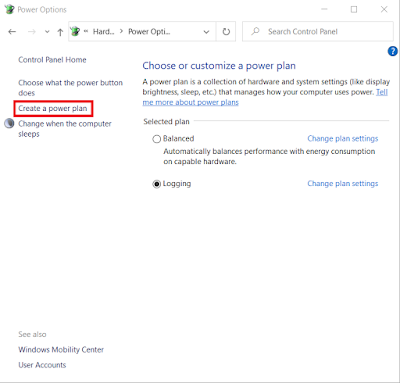400x383 pixels.
Task: Click the Power Options title bar icon
Action: [x=10, y=9]
